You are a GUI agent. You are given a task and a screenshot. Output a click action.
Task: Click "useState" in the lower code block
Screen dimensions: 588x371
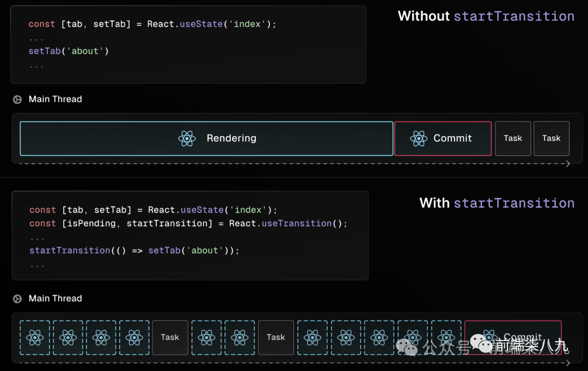coord(202,210)
